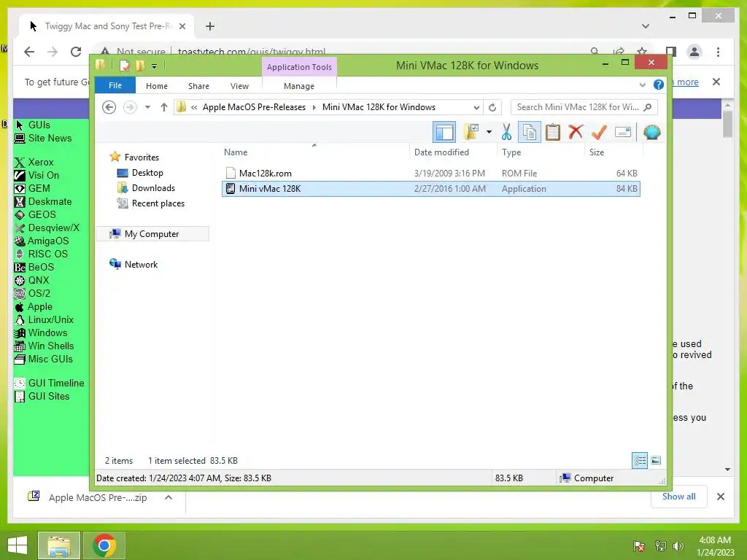Open recent locations dropdown
The height and width of the screenshot is (560, 747).
click(147, 107)
